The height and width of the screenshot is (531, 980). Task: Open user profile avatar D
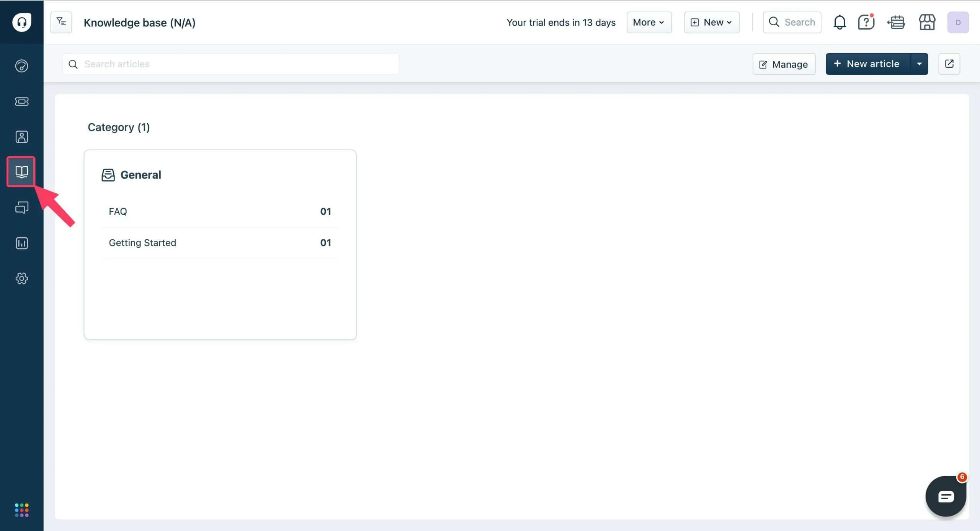(x=958, y=22)
